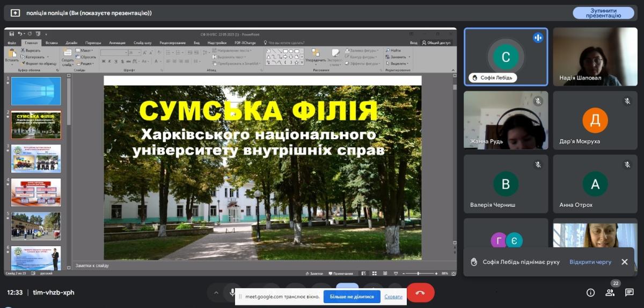The height and width of the screenshot is (308, 644).
Task: Click the Зупинити презентацію button
Action: (x=603, y=13)
